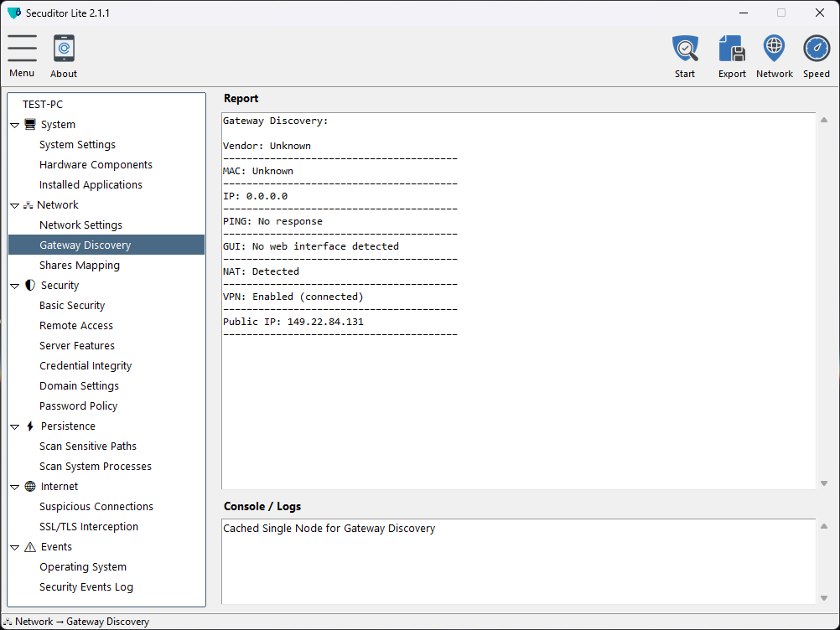
Task: Click the About phone icon
Action: (64, 49)
